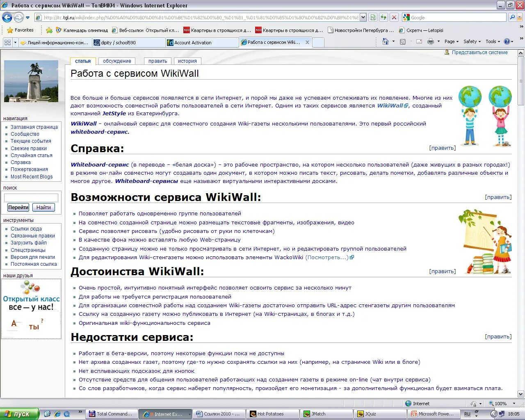Switch to Лицей информационно-ком... tab

pos(55,42)
